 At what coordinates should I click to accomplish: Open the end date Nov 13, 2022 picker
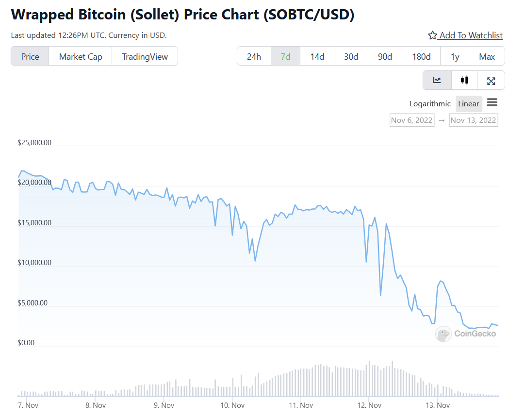click(473, 120)
